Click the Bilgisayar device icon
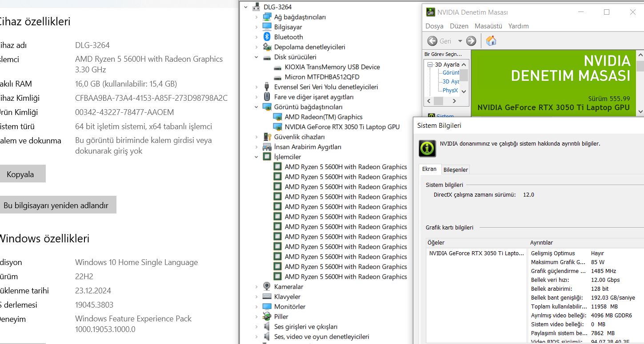Image resolution: width=644 pixels, height=344 pixels. (267, 27)
